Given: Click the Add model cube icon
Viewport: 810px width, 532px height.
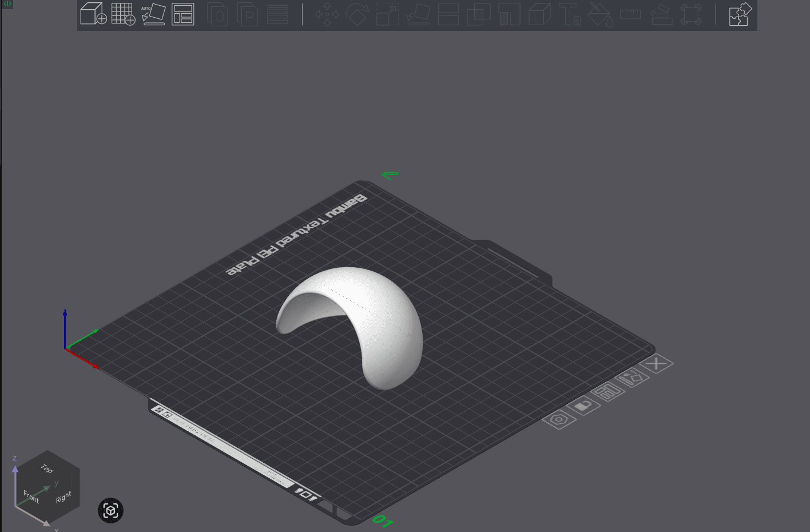Looking at the screenshot, I should coord(93,14).
